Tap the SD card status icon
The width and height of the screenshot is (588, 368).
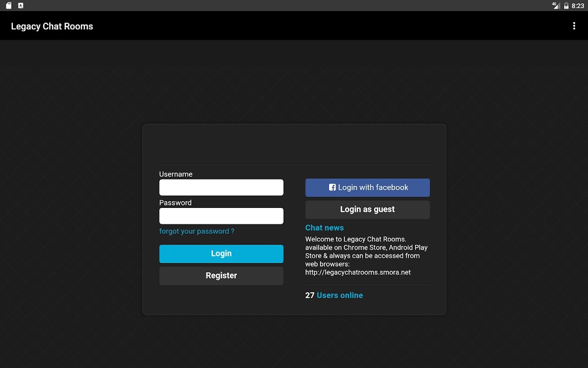pyautogui.click(x=9, y=6)
